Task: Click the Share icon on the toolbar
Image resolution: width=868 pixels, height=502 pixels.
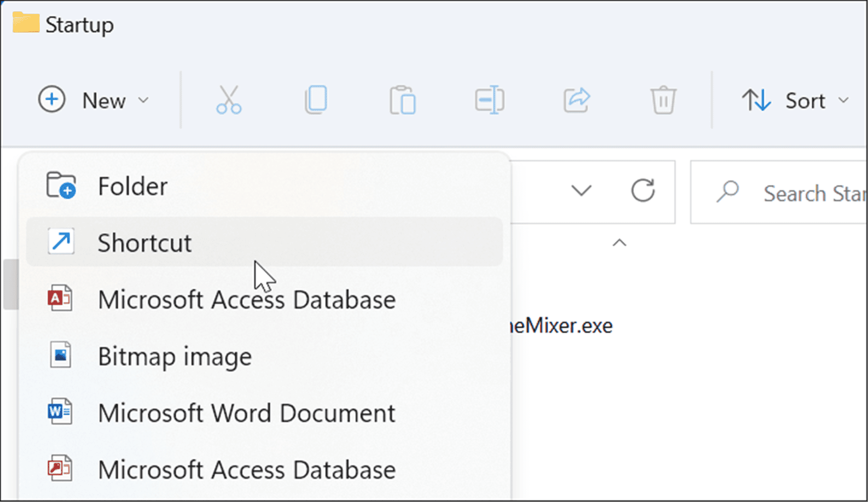Action: [x=576, y=99]
